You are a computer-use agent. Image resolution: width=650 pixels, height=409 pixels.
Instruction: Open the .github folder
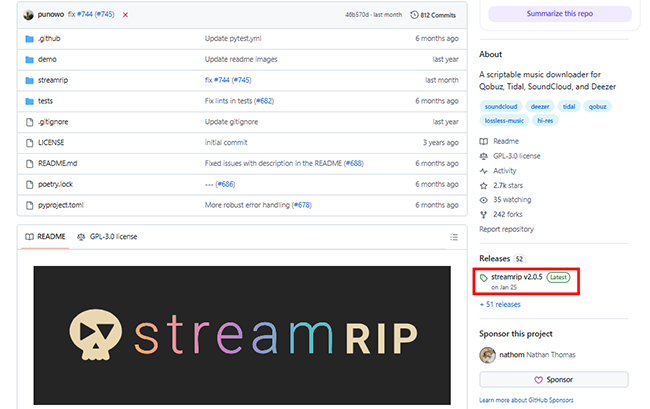pyautogui.click(x=49, y=39)
